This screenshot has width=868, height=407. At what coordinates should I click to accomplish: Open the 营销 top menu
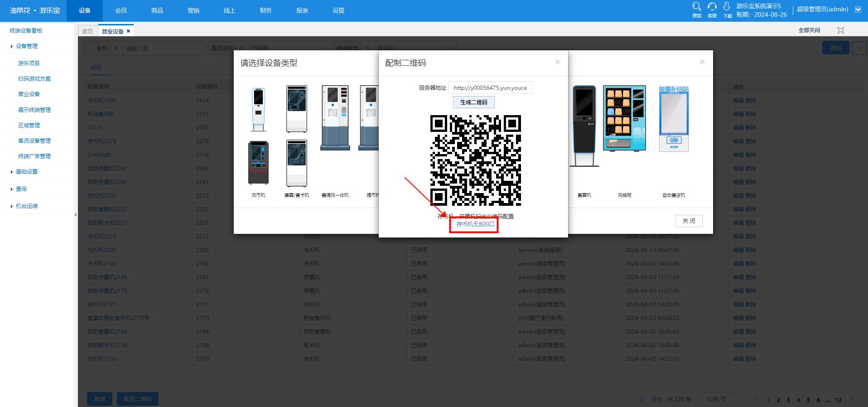pyautogui.click(x=193, y=10)
